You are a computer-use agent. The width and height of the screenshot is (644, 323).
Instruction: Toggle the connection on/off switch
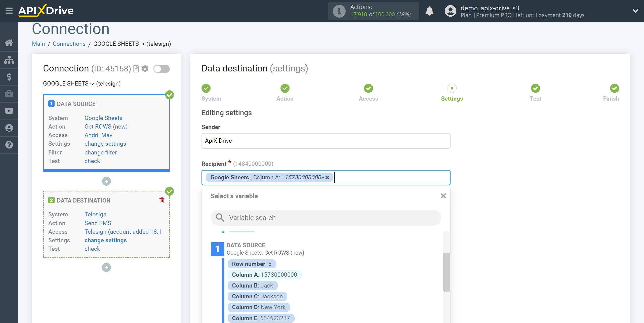pyautogui.click(x=162, y=69)
